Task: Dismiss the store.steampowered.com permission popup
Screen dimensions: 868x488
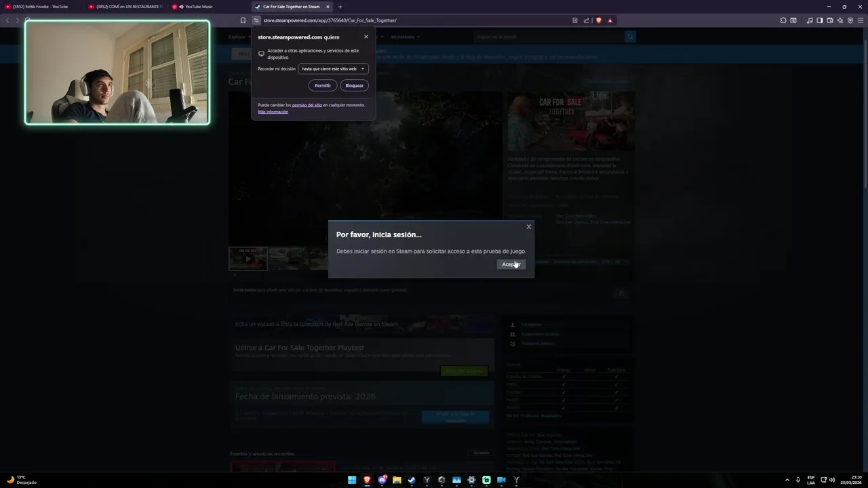Action: 366,37
